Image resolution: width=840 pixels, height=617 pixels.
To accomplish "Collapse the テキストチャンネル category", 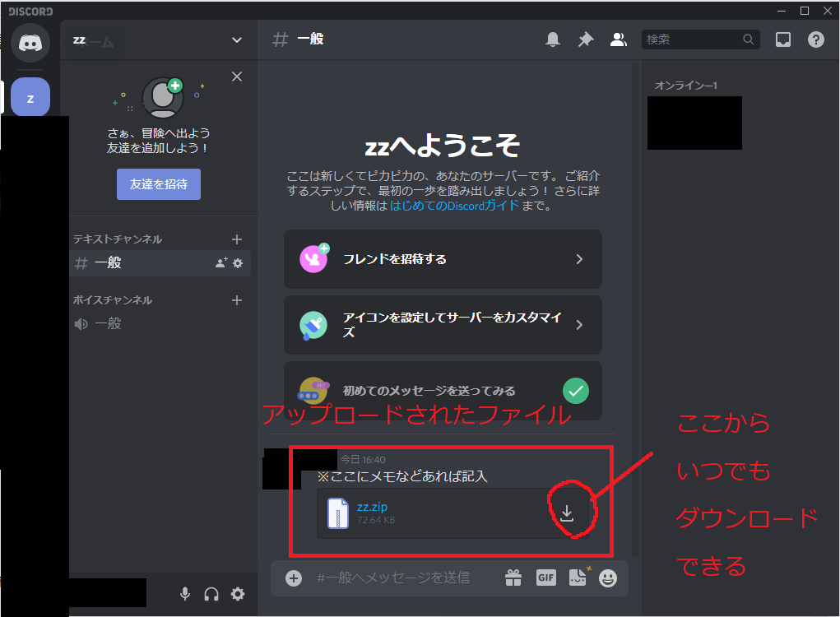I will coord(118,239).
